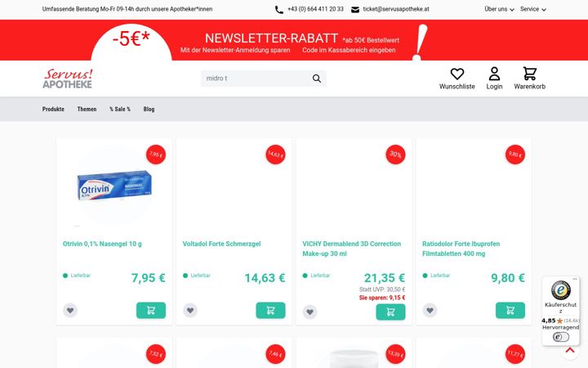Click the 21,35 € price text
This screenshot has width=588, height=368.
pos(385,278)
